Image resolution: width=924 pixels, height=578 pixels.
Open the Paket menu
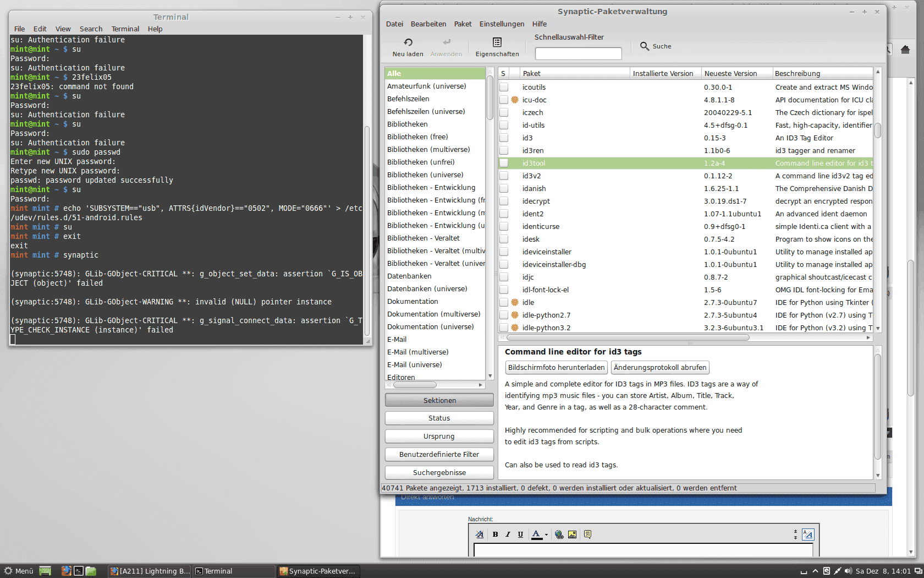click(463, 24)
